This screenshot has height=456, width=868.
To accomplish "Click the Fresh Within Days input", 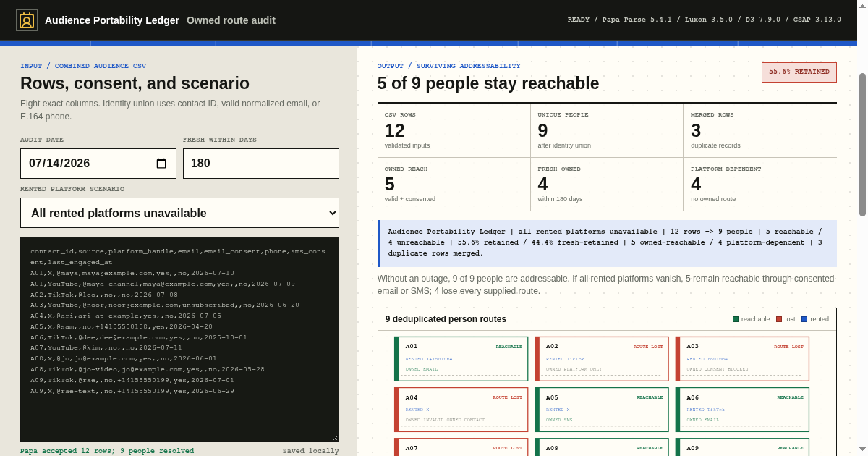I will [261, 164].
